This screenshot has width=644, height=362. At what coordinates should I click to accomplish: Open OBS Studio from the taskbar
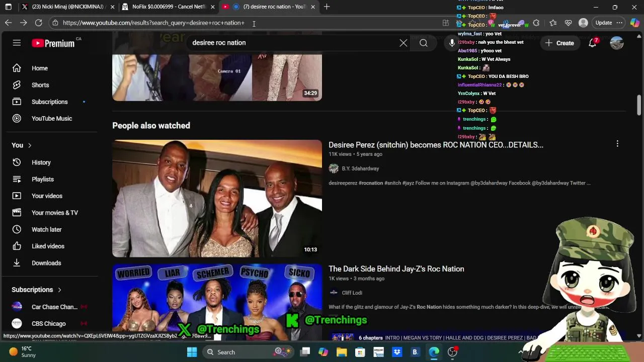click(x=453, y=352)
